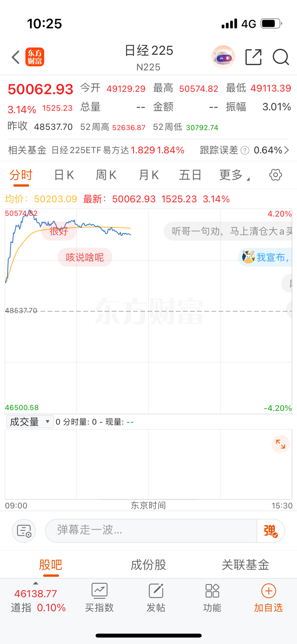Open the search magnifier icon
297x644 pixels.
tap(281, 57)
